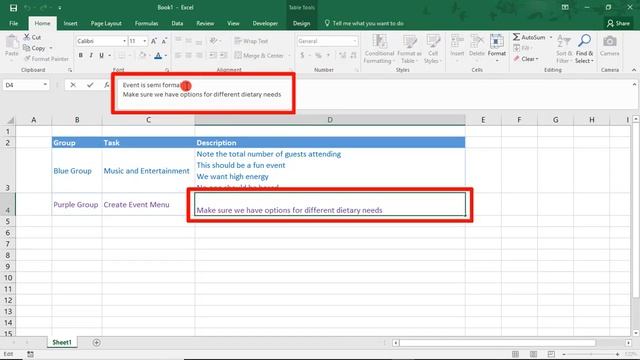Click the Redo arrow in Quick Access Toolbar
This screenshot has width=640, height=360.
point(43,8)
